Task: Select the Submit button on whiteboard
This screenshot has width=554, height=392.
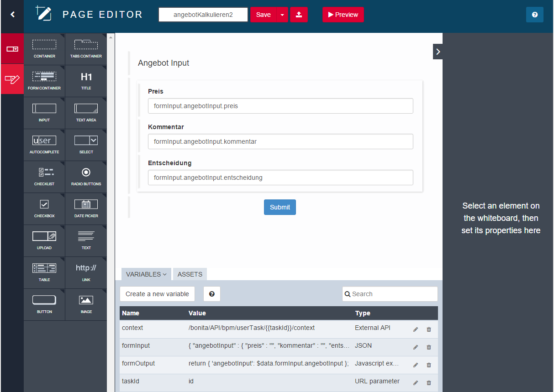Action: [280, 207]
